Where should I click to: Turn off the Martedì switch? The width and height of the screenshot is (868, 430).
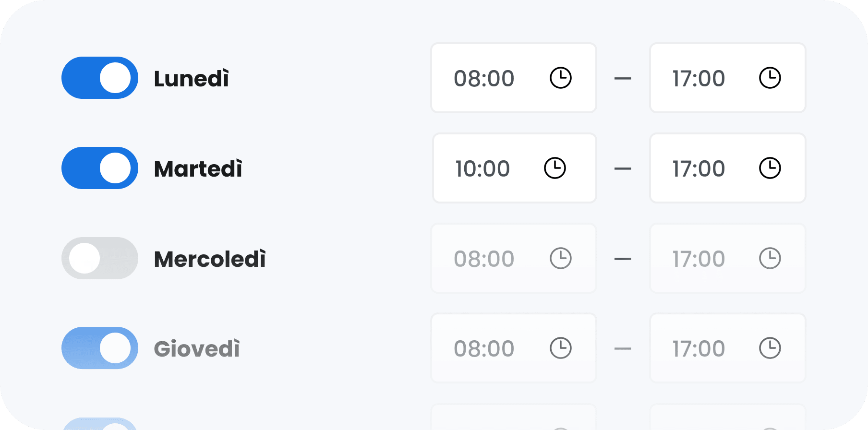coord(99,168)
